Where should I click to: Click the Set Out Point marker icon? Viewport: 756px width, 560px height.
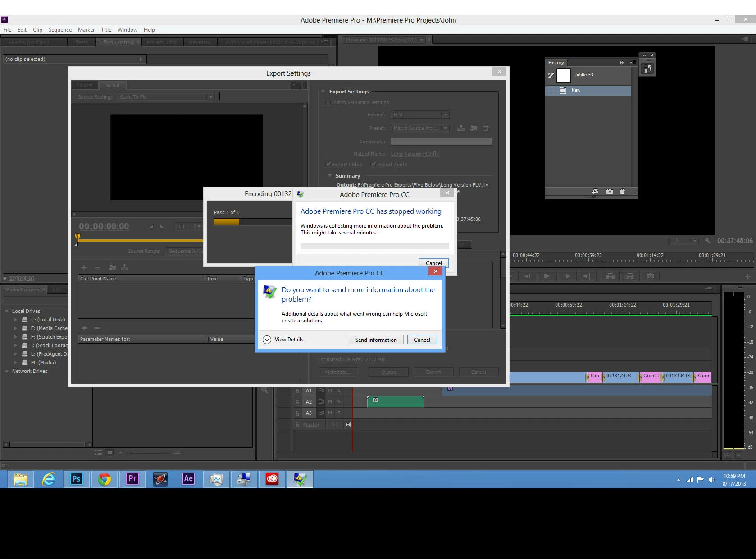click(x=162, y=226)
